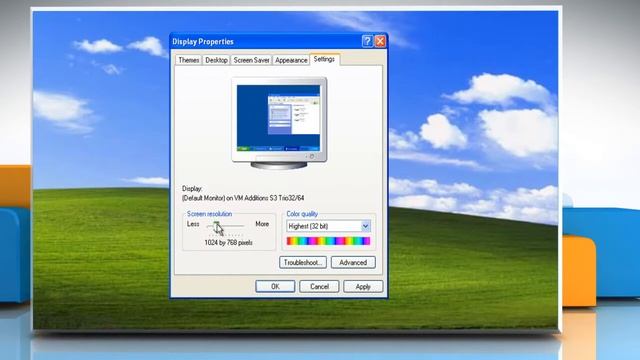Open the Color quality dropdown
This screenshot has width=640, height=360.
point(328,226)
